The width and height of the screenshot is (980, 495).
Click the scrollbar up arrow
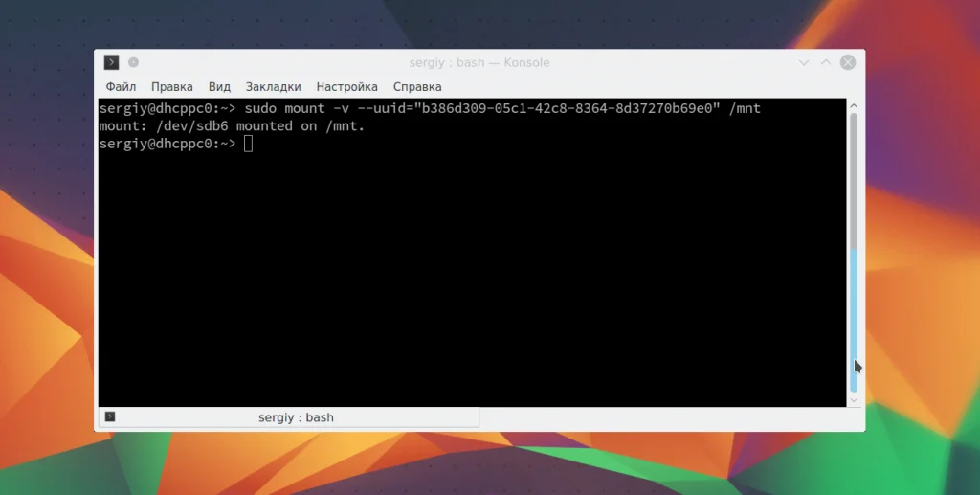pyautogui.click(x=854, y=105)
